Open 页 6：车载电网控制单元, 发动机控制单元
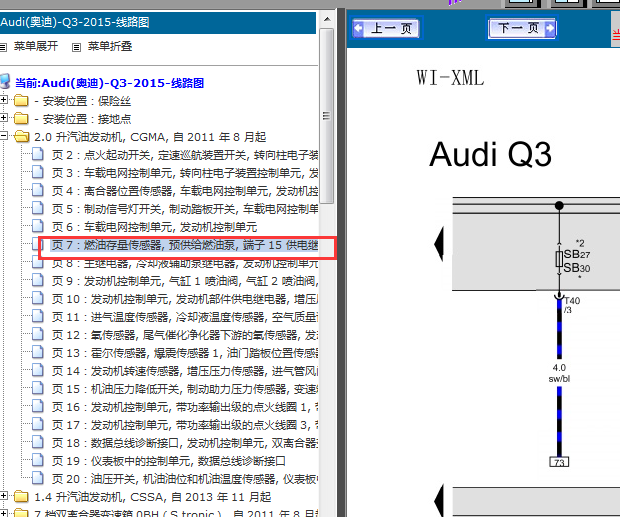620x517 pixels. 154,227
